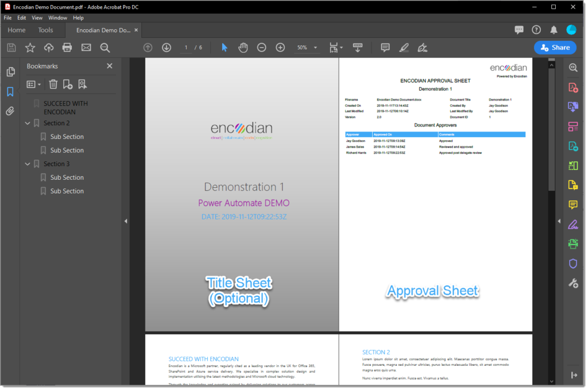This screenshot has height=390, width=588.
Task: Click the Zoom Out minus icon
Action: tap(261, 48)
